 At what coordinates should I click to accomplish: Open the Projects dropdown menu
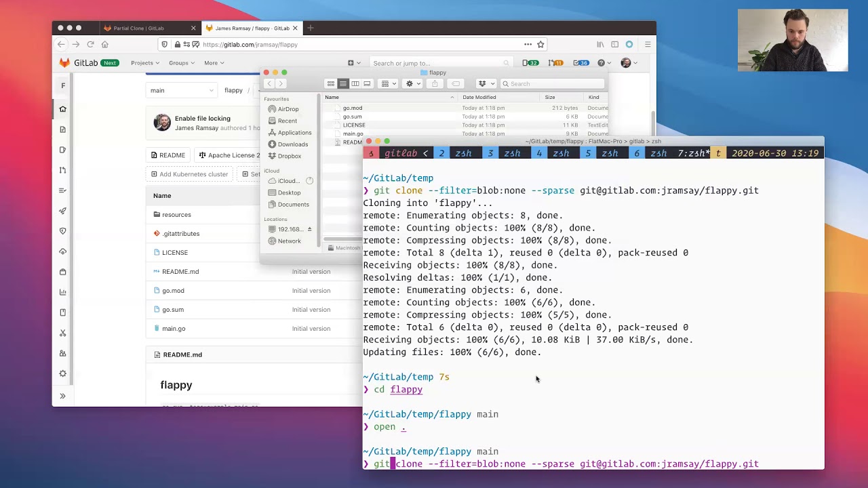point(145,63)
